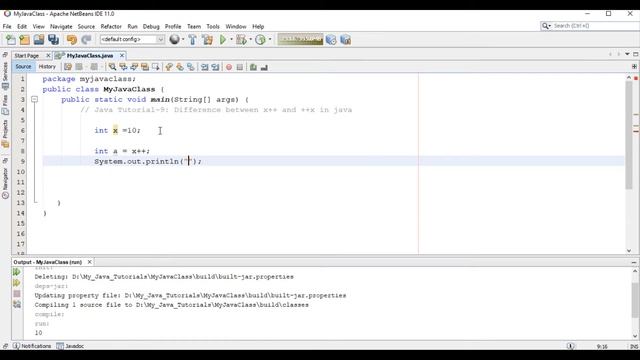
Task: Open the document list dropdown arrow at tab bar
Action: (x=627, y=54)
